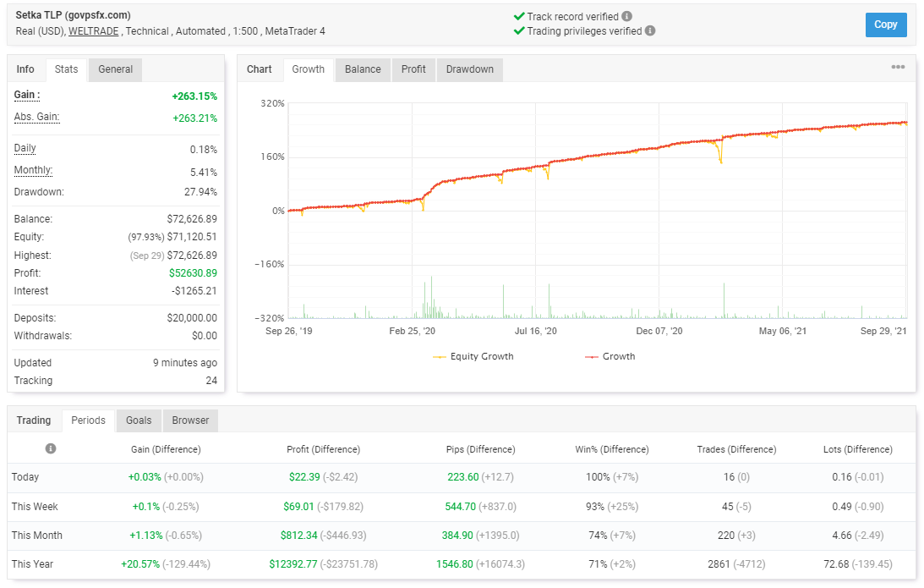924x588 pixels.
Task: Select the Info tab
Action: pyautogui.click(x=25, y=69)
